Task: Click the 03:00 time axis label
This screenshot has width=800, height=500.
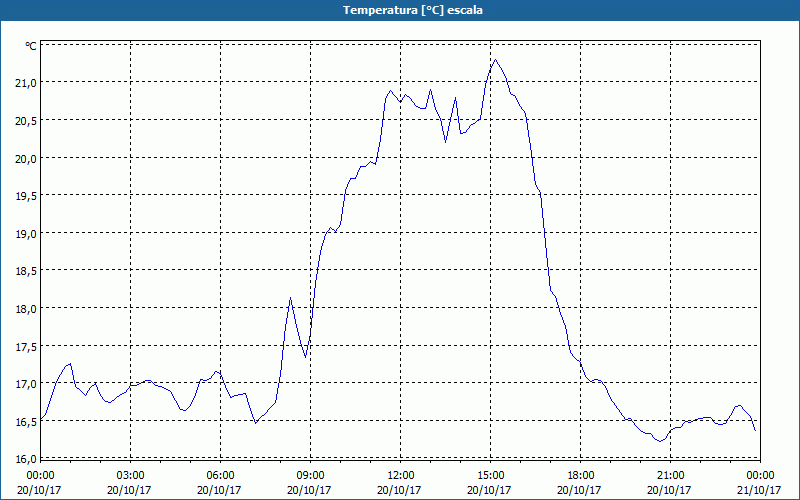Action: (131, 476)
